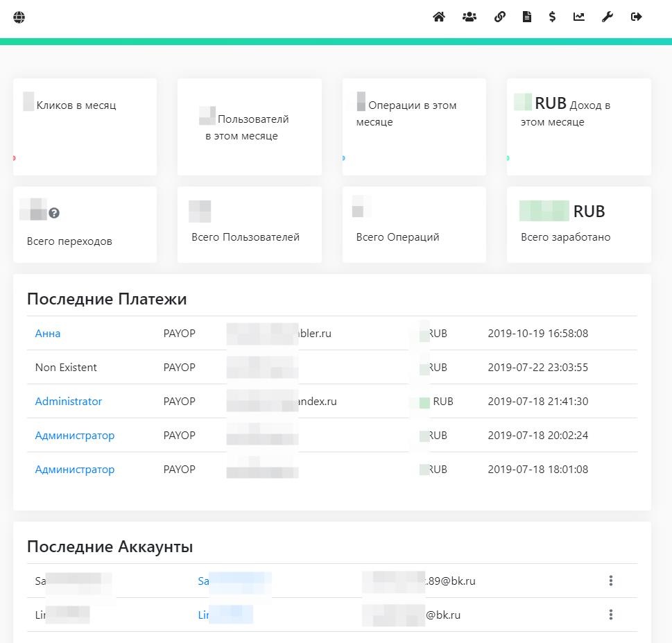The height and width of the screenshot is (643, 672).
Task: Click the Кликов в месяц card label
Action: pos(76,105)
